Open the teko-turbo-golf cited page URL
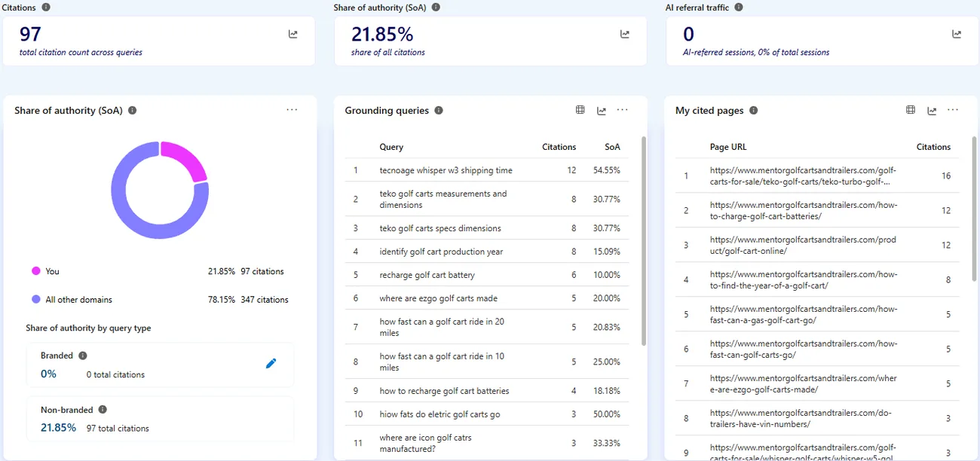The width and height of the screenshot is (980, 461). 803,176
